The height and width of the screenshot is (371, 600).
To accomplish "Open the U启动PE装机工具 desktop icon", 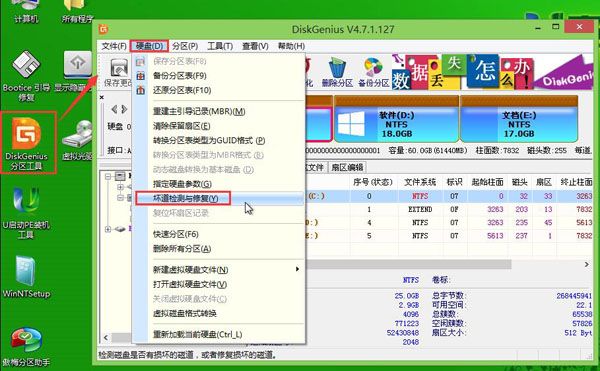I will tap(26, 213).
